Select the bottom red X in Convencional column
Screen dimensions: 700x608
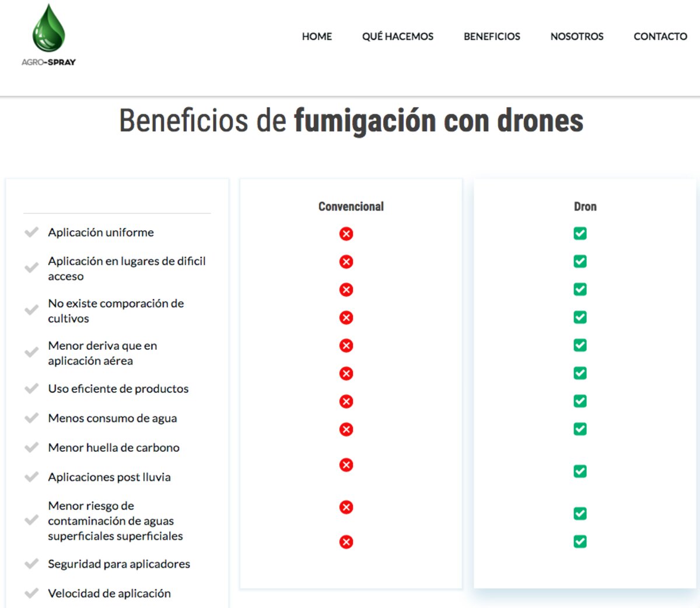(x=346, y=542)
